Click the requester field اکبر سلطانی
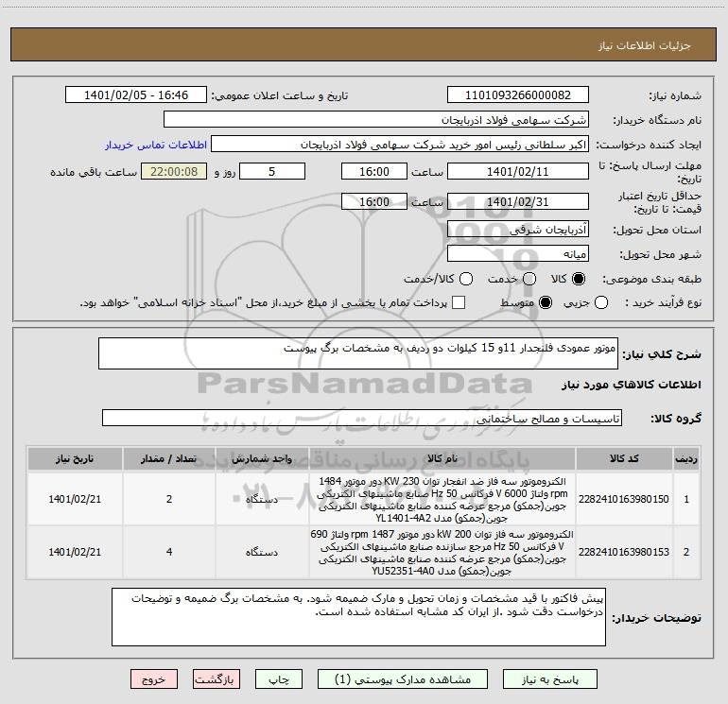Image resolution: width=728 pixels, height=704 pixels. pyautogui.click(x=400, y=145)
